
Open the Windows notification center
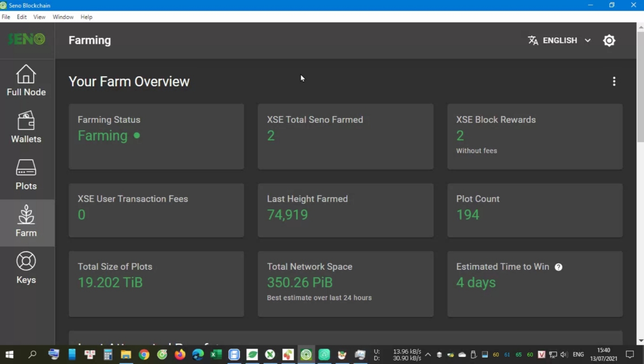[x=630, y=355]
